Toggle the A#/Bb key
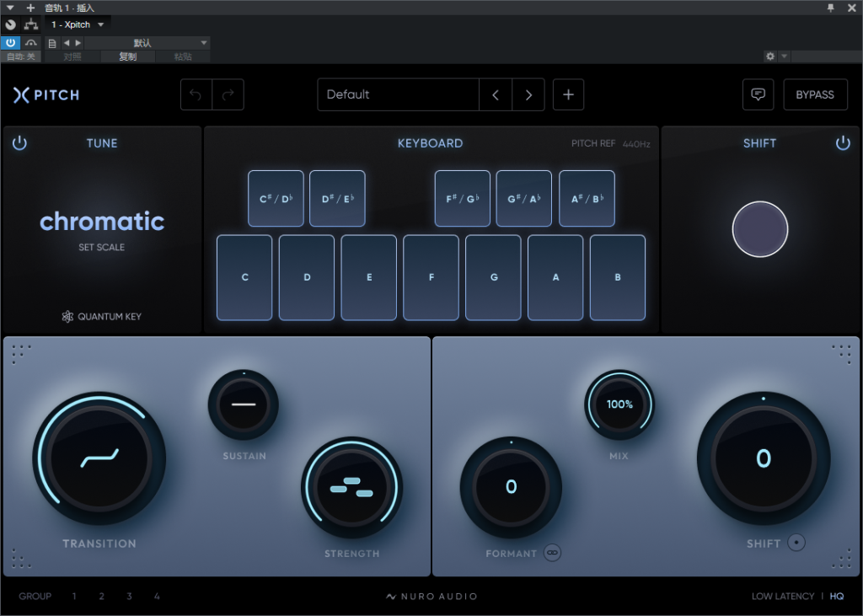The width and height of the screenshot is (863, 616). pos(587,199)
